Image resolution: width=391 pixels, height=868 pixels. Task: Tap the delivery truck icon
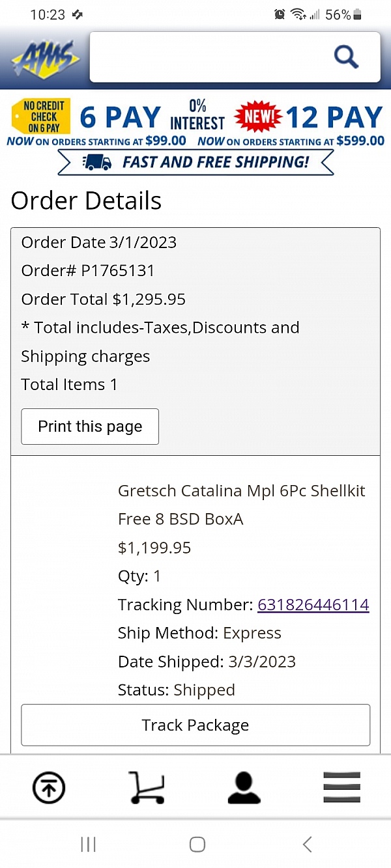pos(97,162)
